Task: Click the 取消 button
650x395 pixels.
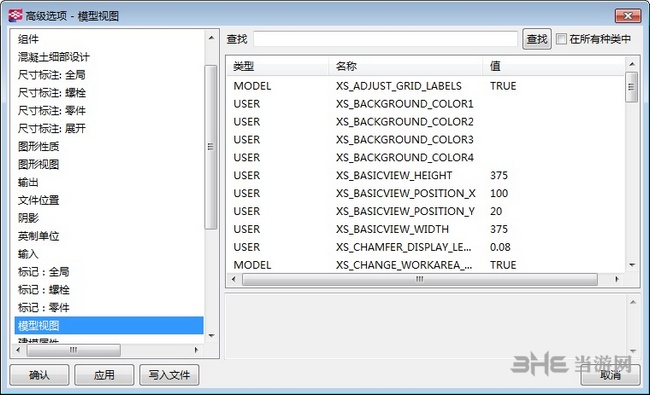Action: coord(610,375)
